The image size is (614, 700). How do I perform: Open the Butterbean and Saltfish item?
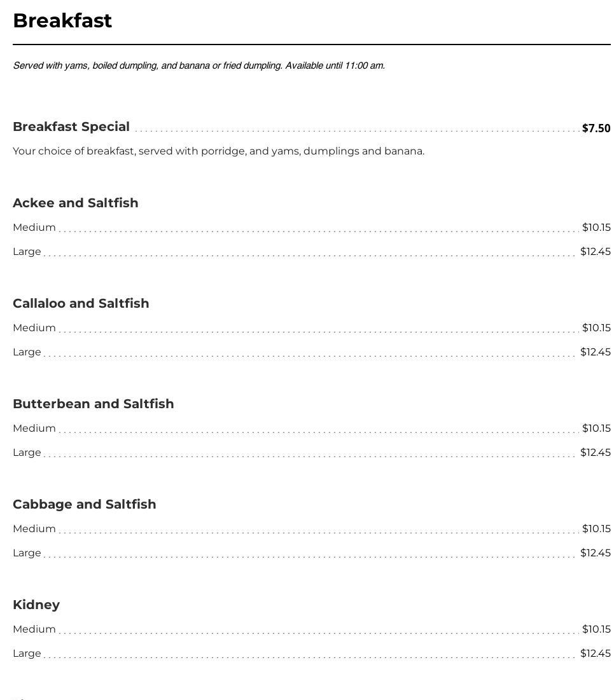pyautogui.click(x=94, y=404)
